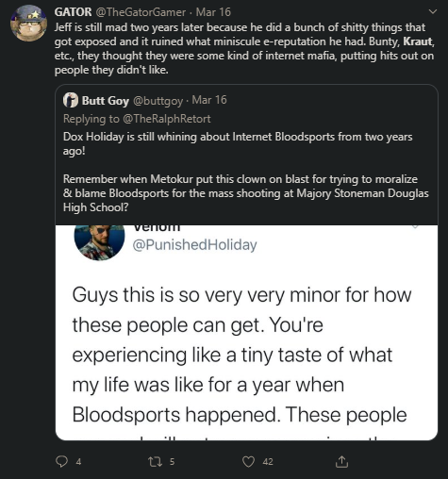Screen dimensions: 448x479
Task: Like the tweet with the heart icon
Action: 248,462
